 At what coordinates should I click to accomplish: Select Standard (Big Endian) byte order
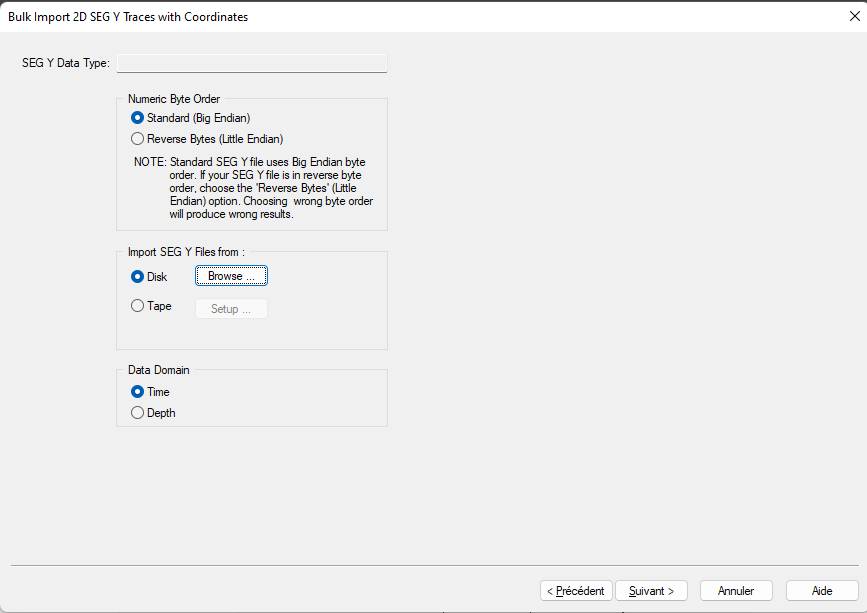pyautogui.click(x=138, y=118)
